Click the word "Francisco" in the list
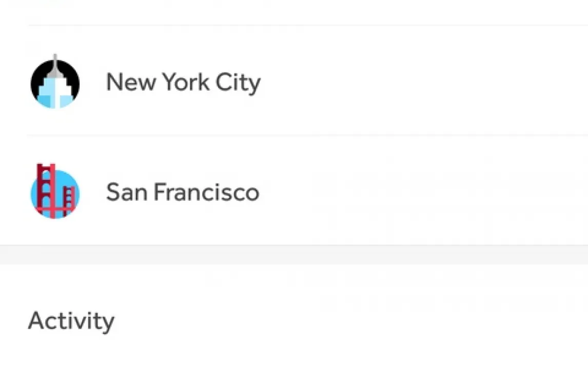Image resolution: width=588 pixels, height=367 pixels. click(x=206, y=192)
